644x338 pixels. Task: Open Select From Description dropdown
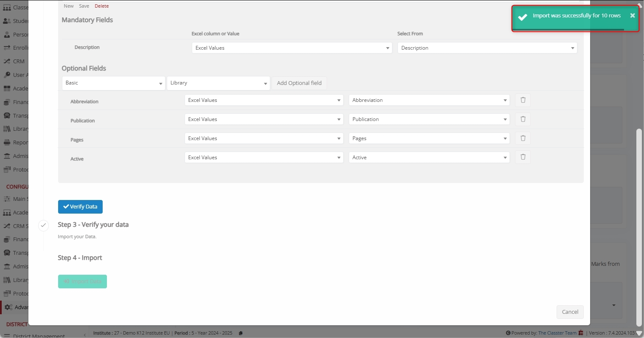487,48
